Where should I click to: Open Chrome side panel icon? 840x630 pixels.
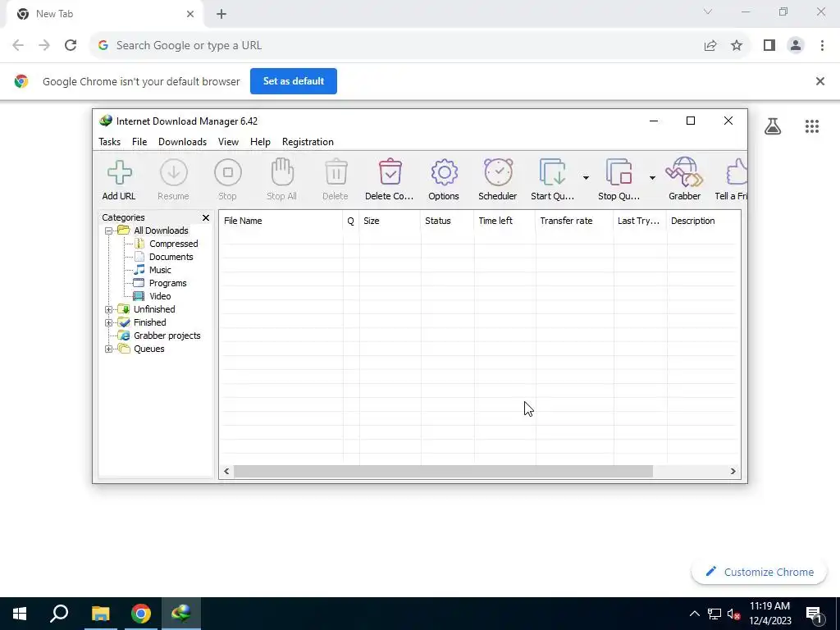[x=769, y=46]
